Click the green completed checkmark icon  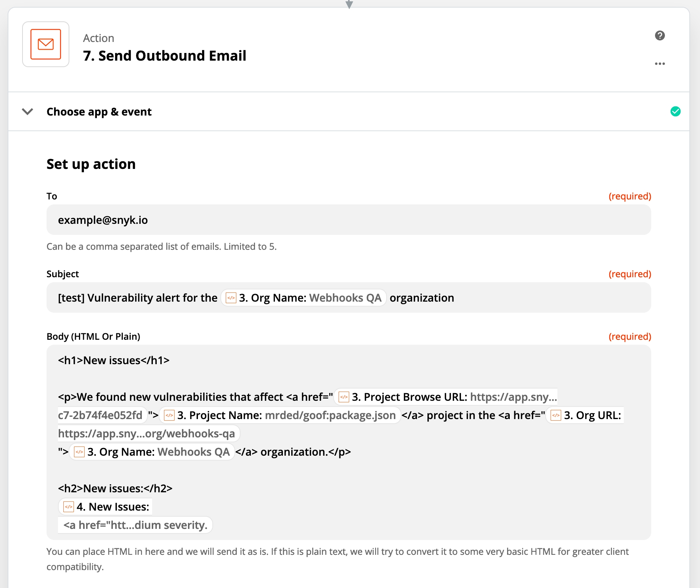point(675,111)
